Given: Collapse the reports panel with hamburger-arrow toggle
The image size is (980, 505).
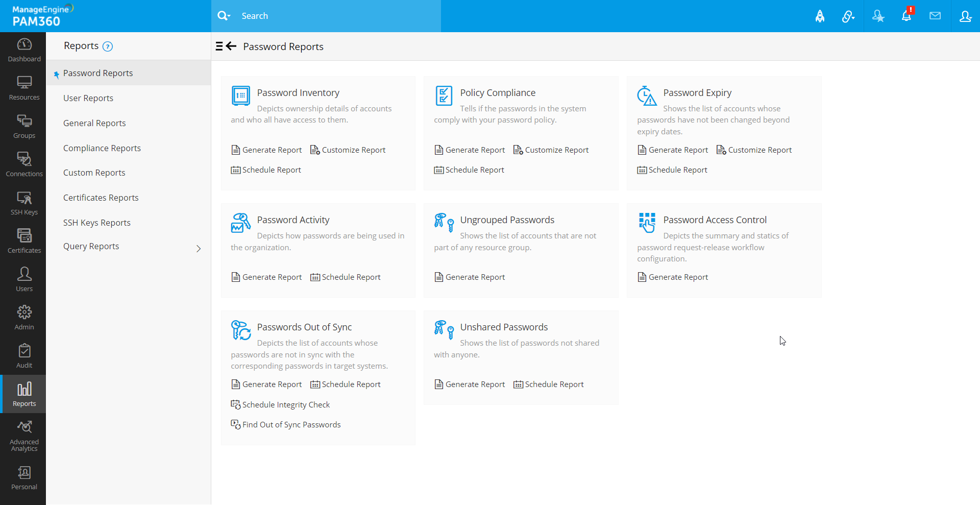Looking at the screenshot, I should coord(226,46).
